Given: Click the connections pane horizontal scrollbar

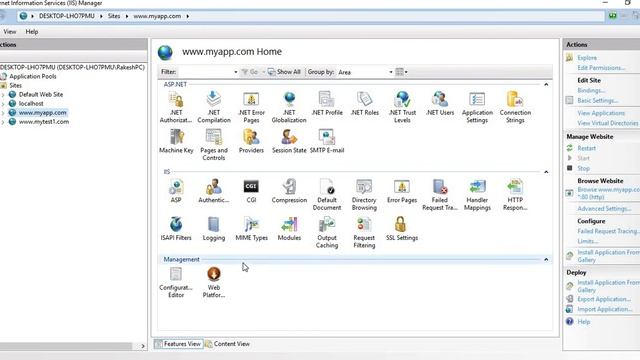Looking at the screenshot, I should pyautogui.click(x=66, y=346).
